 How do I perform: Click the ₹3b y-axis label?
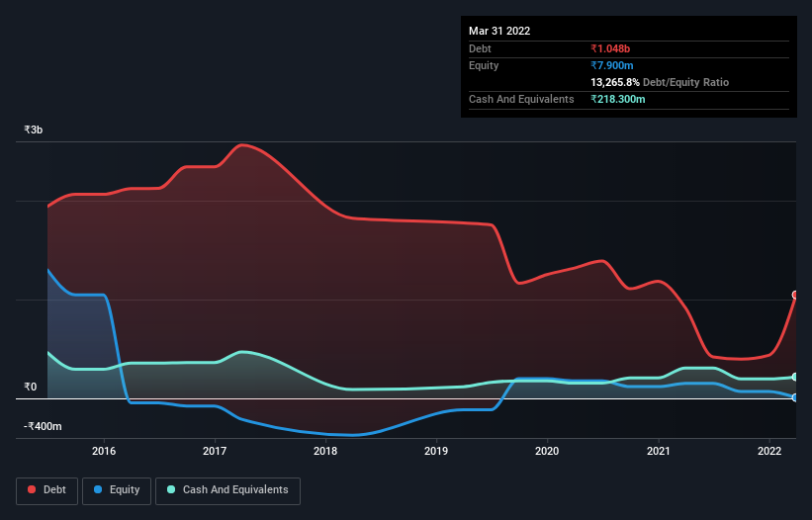point(34,130)
